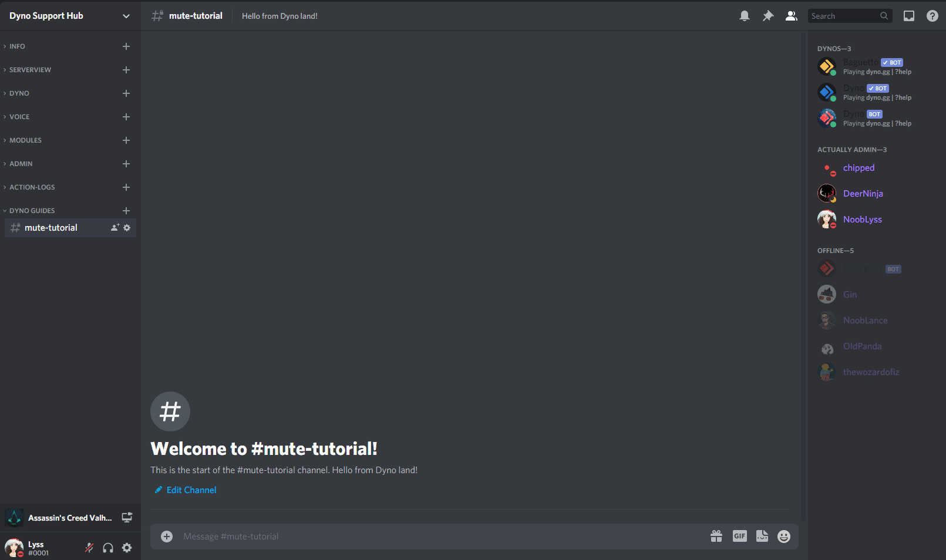The height and width of the screenshot is (560, 946).
Task: Collapse the DYNO GUIDES category
Action: coord(32,210)
